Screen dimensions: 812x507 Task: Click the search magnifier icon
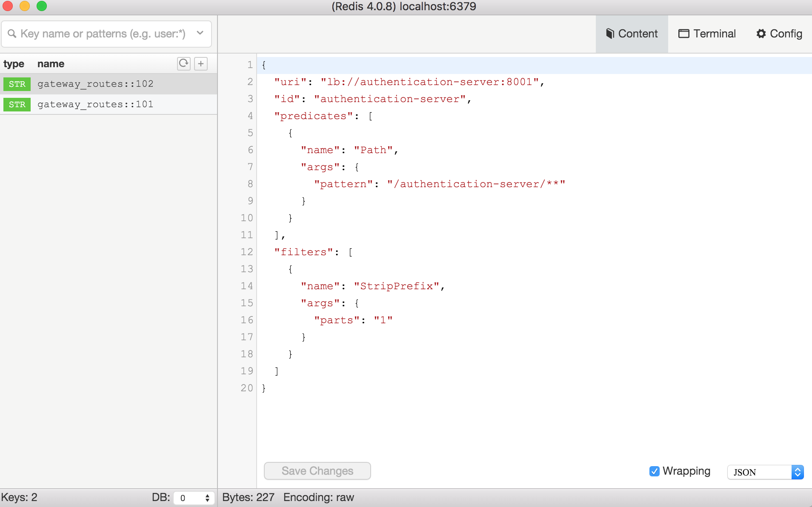pyautogui.click(x=12, y=34)
